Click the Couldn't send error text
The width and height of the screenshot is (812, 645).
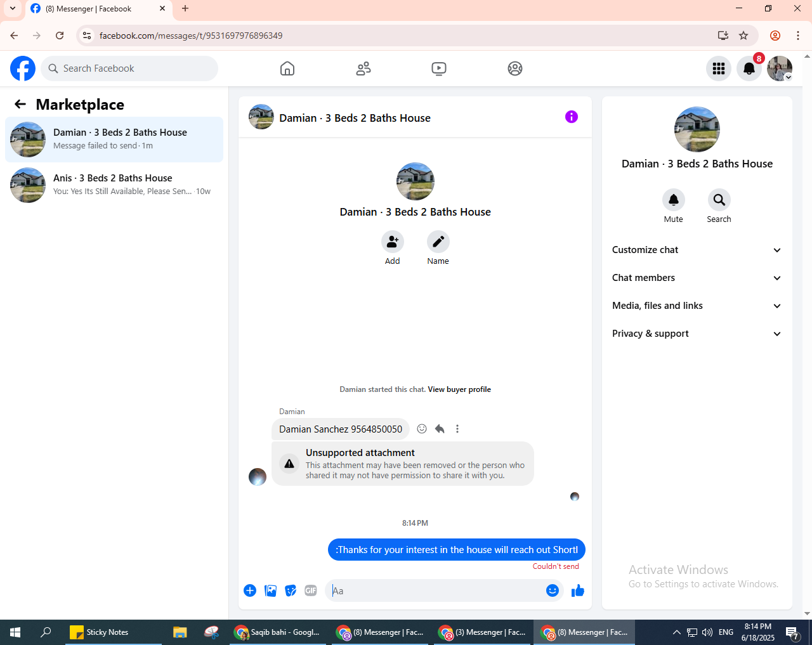click(x=556, y=566)
